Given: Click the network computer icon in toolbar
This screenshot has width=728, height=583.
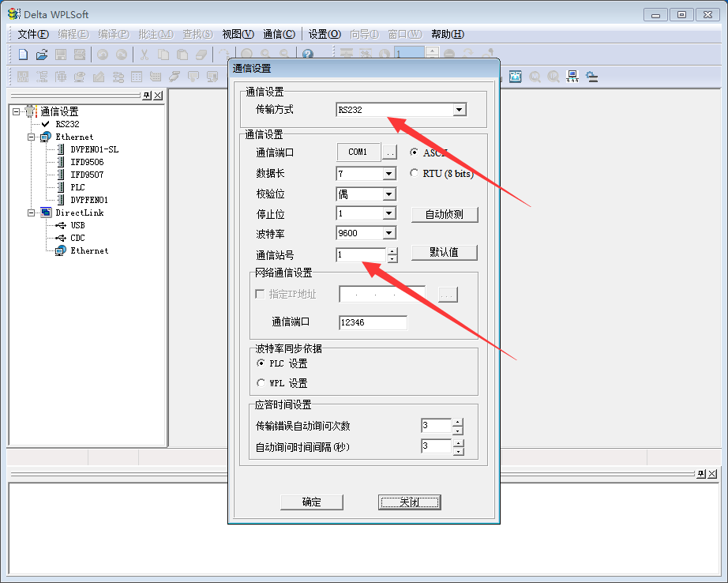Looking at the screenshot, I should coord(572,77).
